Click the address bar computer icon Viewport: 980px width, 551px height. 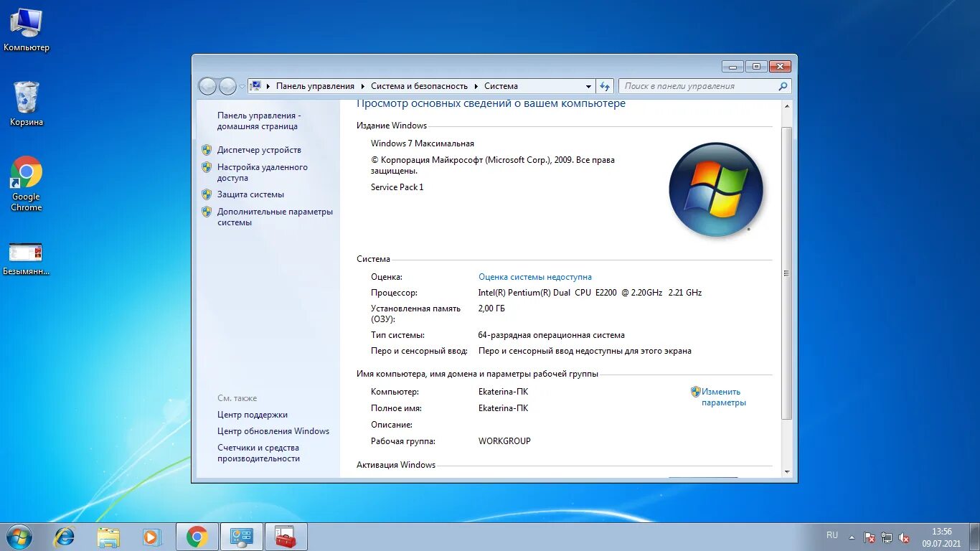coord(257,86)
